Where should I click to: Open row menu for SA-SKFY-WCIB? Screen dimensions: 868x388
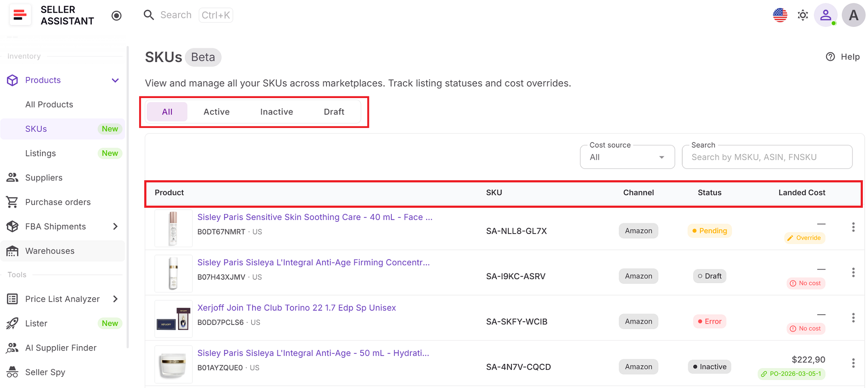pos(853,318)
